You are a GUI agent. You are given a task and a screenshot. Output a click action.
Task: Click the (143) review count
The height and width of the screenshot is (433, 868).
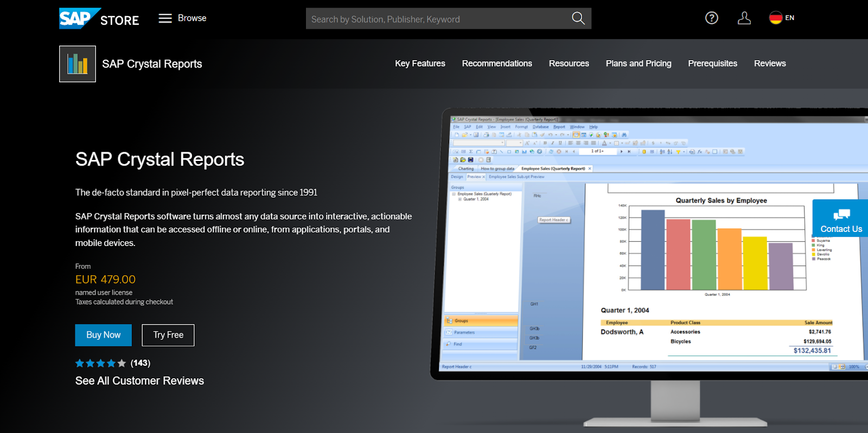pos(141,363)
